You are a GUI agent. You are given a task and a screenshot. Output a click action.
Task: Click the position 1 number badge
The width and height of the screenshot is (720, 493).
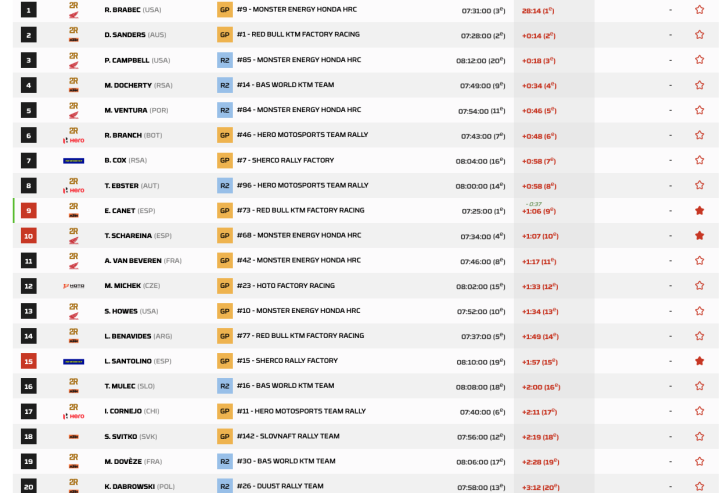[x=29, y=10]
